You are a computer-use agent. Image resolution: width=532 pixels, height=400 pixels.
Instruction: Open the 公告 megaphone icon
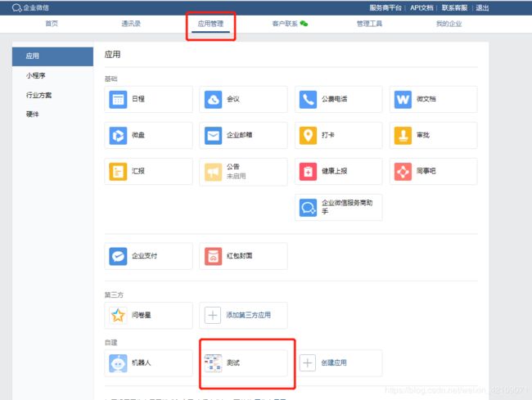click(213, 172)
